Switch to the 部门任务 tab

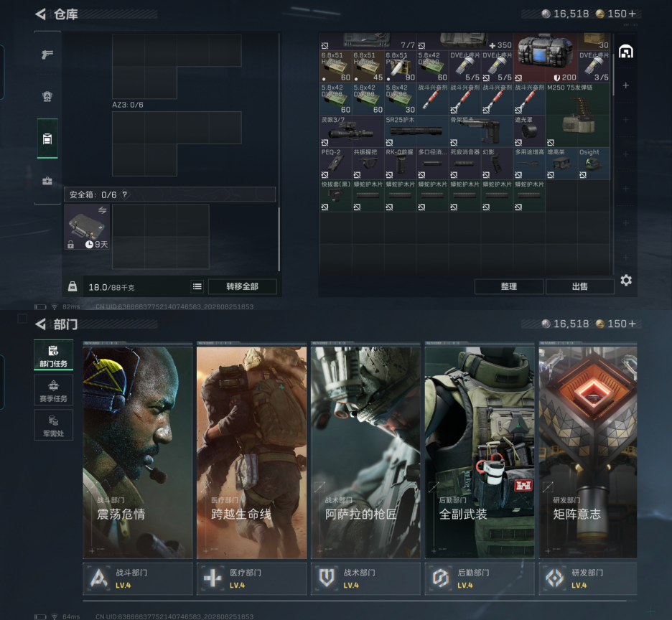[x=54, y=355]
